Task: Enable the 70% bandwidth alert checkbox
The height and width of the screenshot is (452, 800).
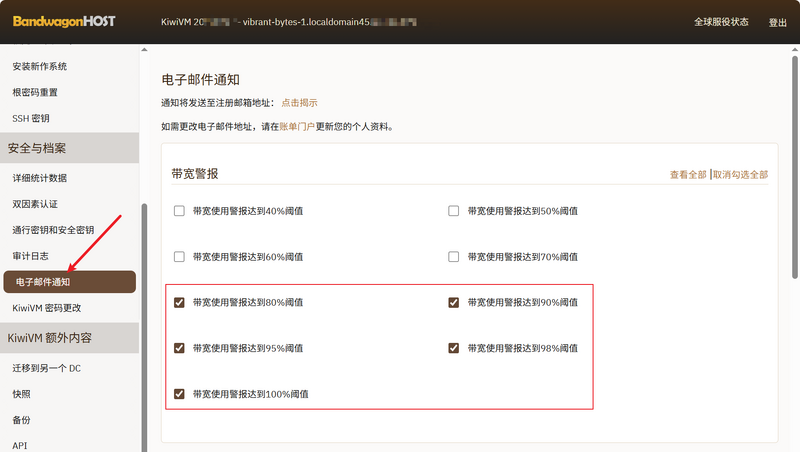Action: 454,257
